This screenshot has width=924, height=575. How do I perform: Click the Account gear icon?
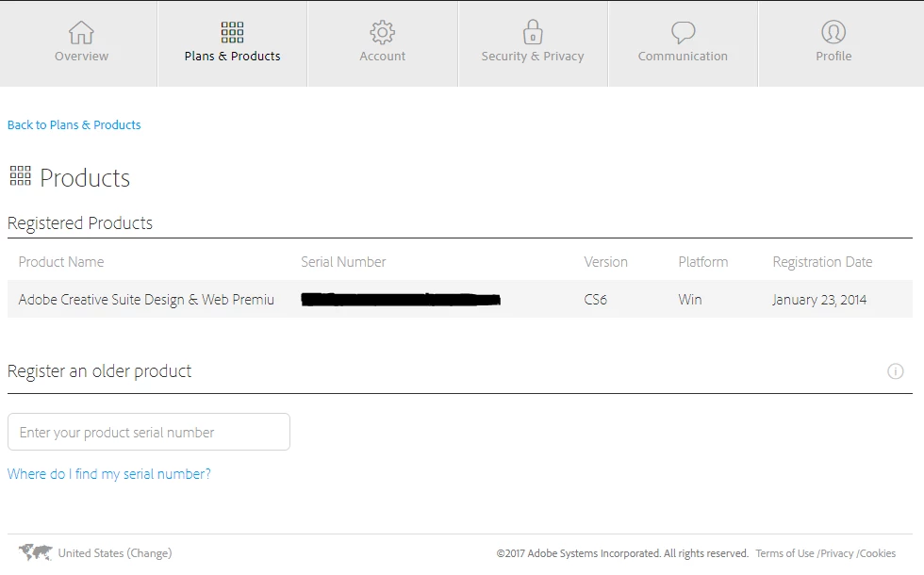coord(383,32)
